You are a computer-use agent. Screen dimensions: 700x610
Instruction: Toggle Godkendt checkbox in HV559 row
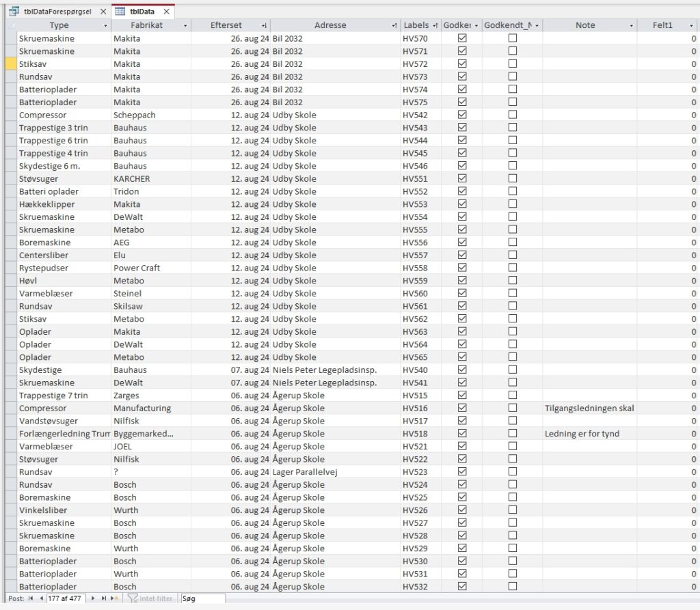[x=462, y=280]
